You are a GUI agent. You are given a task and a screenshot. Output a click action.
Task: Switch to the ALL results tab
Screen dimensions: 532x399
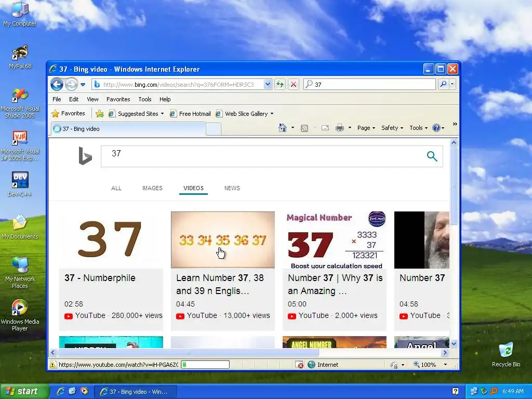116,188
